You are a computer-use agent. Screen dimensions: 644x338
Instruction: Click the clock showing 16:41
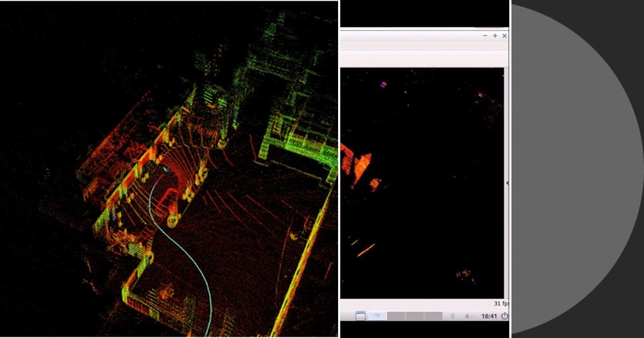point(489,317)
